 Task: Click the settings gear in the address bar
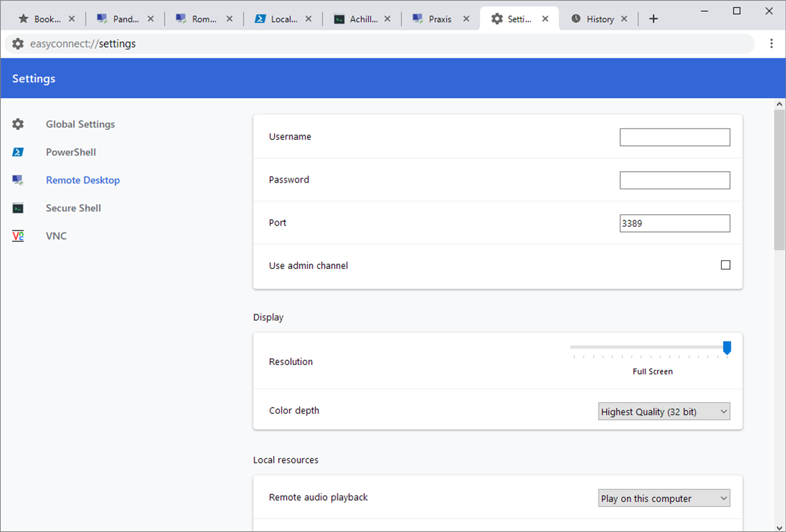click(x=18, y=43)
